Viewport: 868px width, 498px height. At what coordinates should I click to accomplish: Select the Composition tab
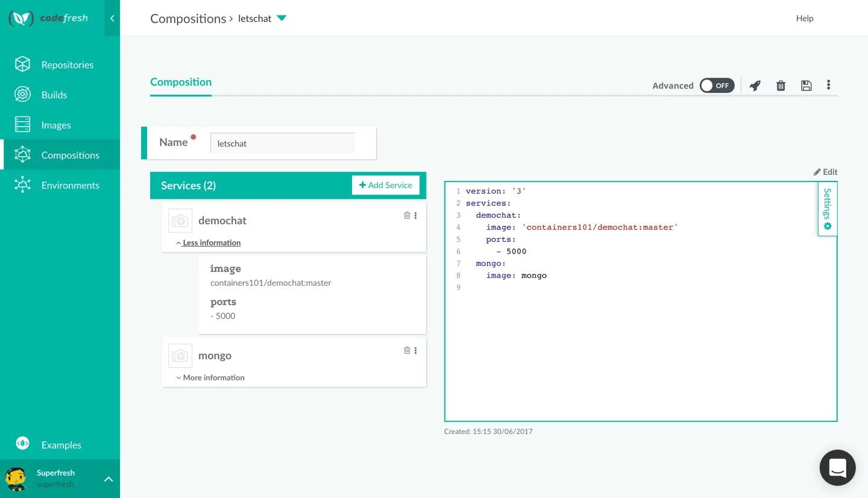(181, 82)
